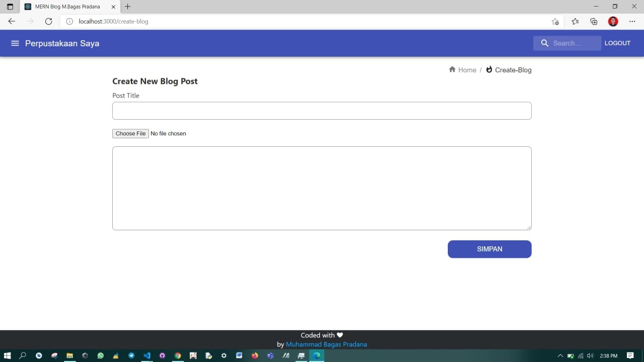Open the hamburger navigation menu

(15, 43)
